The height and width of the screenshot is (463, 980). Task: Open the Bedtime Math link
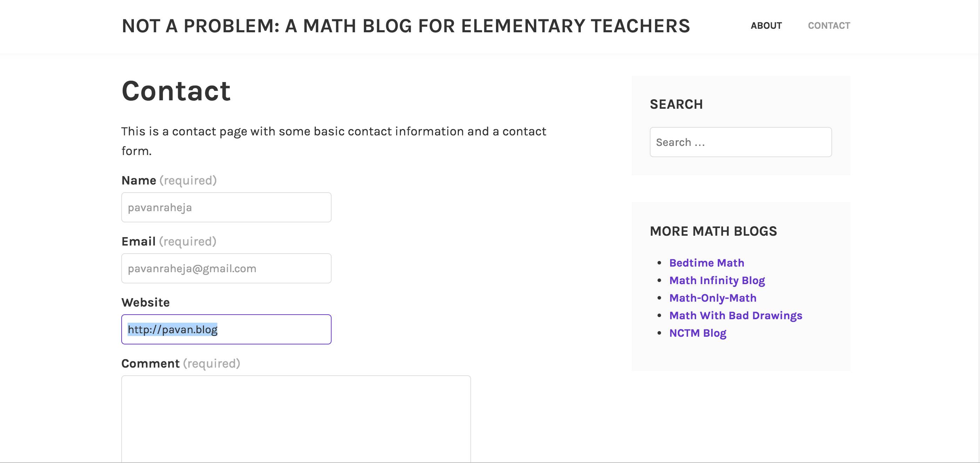(707, 263)
